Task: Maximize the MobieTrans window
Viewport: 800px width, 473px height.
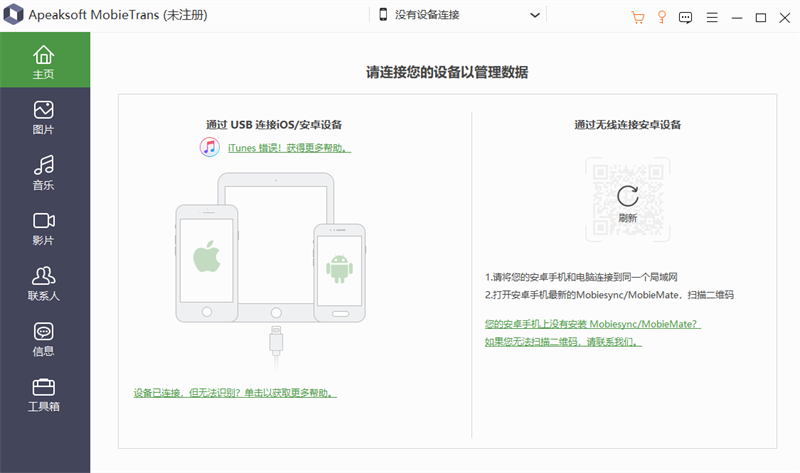Action: pos(761,18)
